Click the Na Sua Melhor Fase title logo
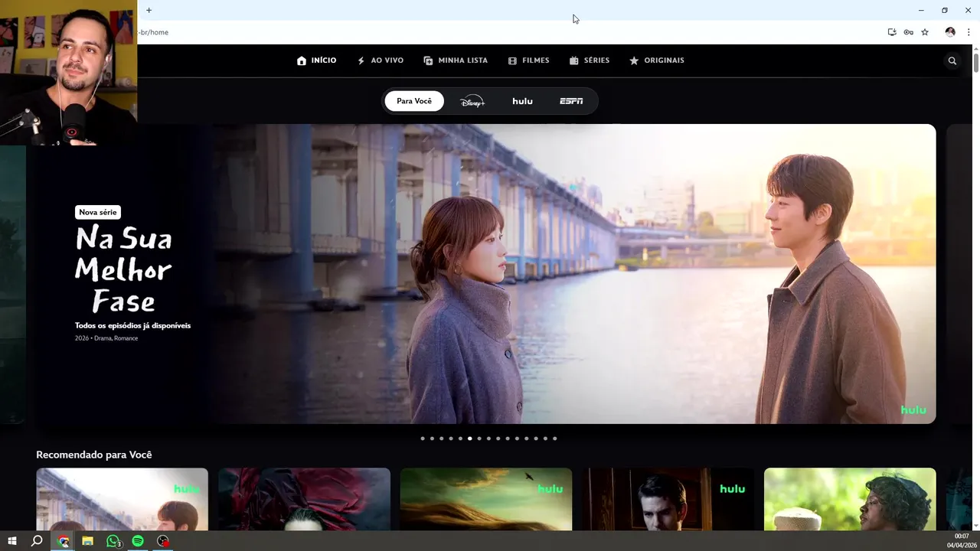This screenshot has width=980, height=551. click(x=123, y=270)
